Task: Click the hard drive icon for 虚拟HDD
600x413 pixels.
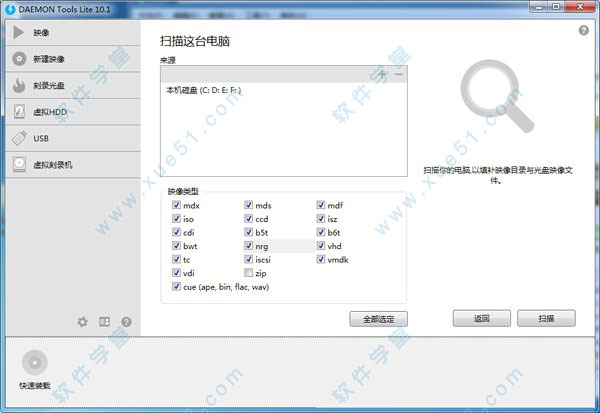Action: coord(19,111)
